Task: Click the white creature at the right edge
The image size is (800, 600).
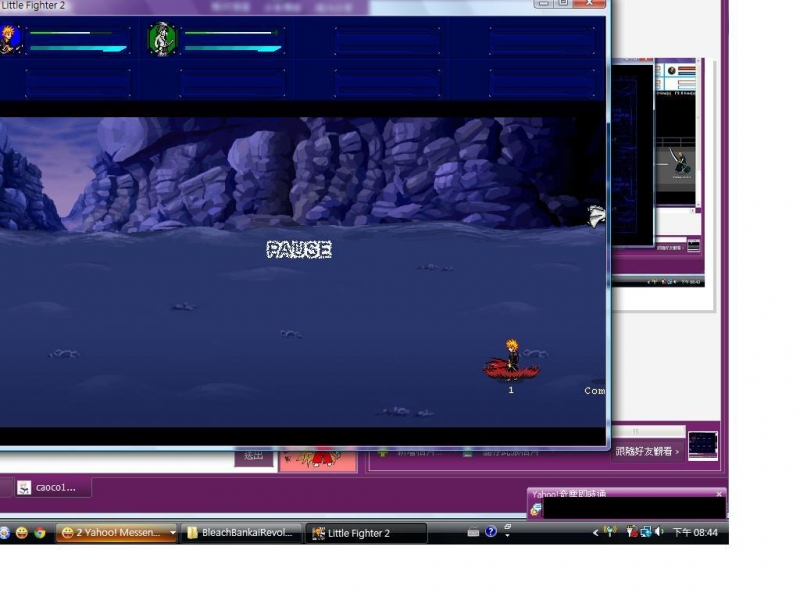Action: 596,215
